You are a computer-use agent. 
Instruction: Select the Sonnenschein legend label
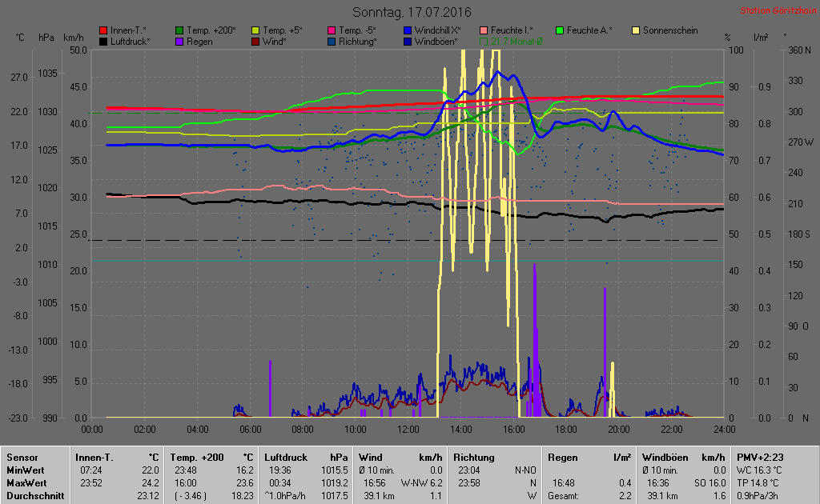pos(670,31)
